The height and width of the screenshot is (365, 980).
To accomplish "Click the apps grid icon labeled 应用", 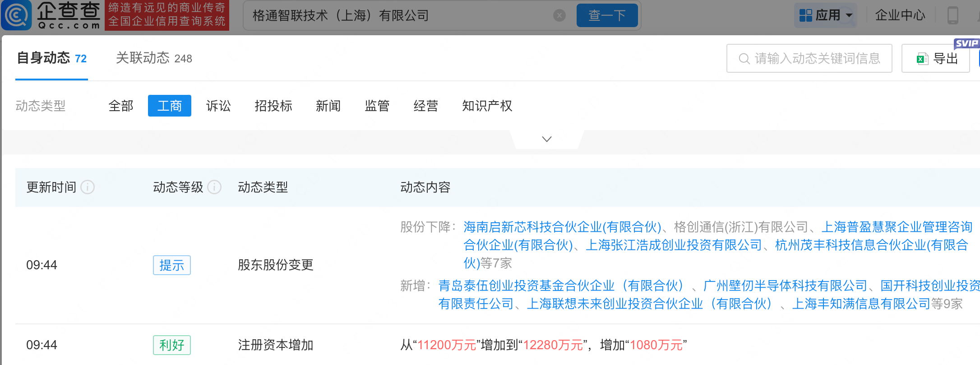I will 805,15.
